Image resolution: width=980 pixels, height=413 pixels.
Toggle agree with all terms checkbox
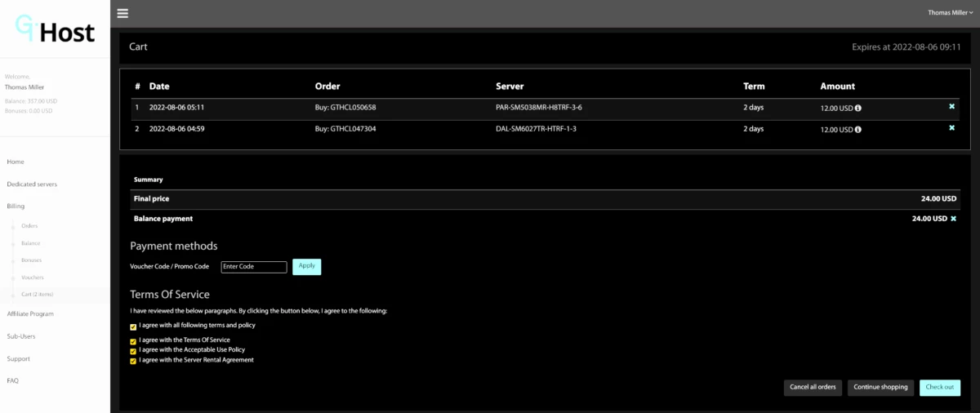(133, 326)
